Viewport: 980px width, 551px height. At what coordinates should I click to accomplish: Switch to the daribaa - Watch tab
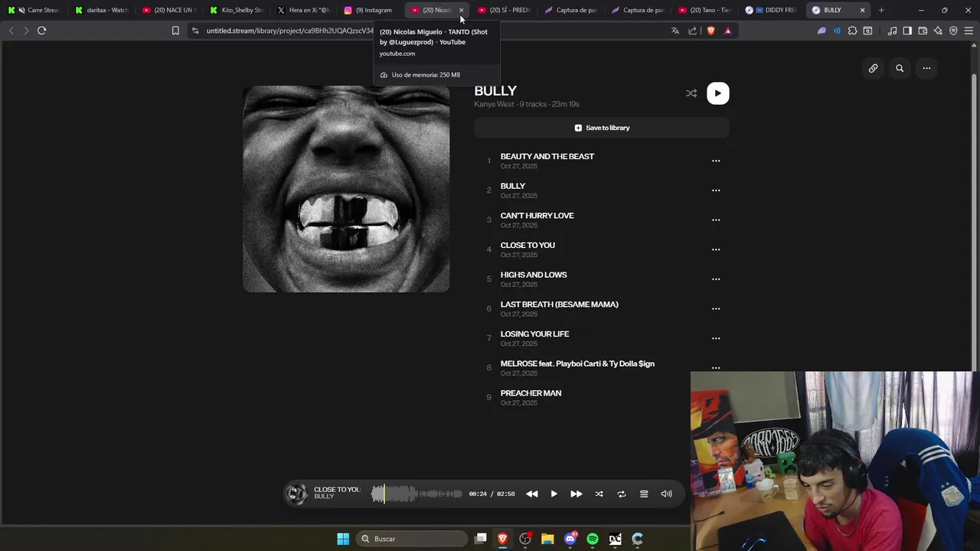102,10
